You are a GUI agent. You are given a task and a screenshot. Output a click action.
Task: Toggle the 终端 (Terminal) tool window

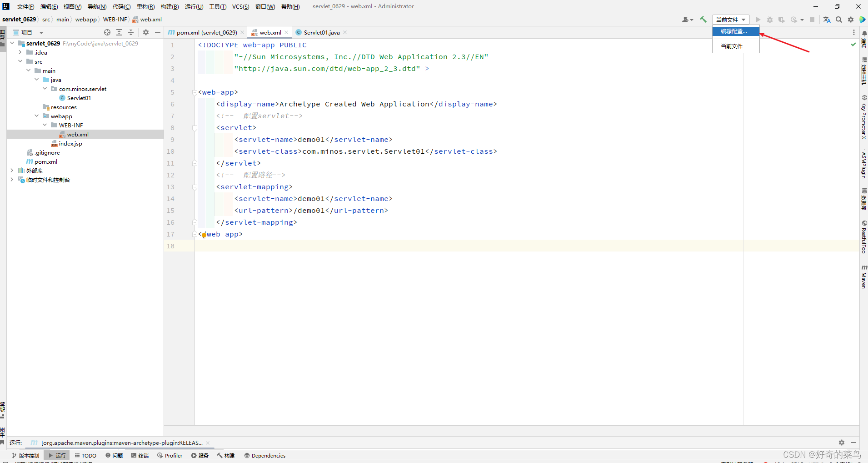coord(140,455)
